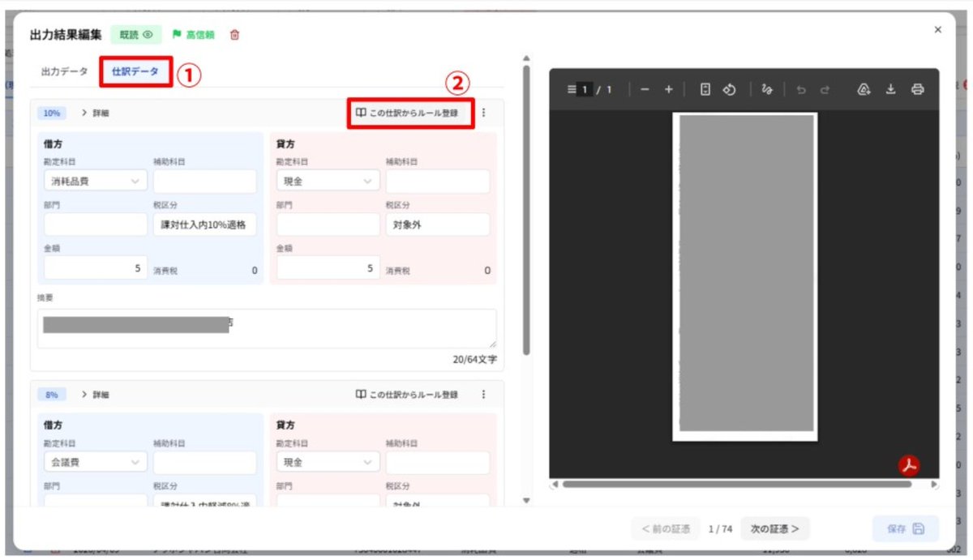Close the 出力結果編集 dialog with the X
Viewport: 973px width, 560px height.
(938, 29)
